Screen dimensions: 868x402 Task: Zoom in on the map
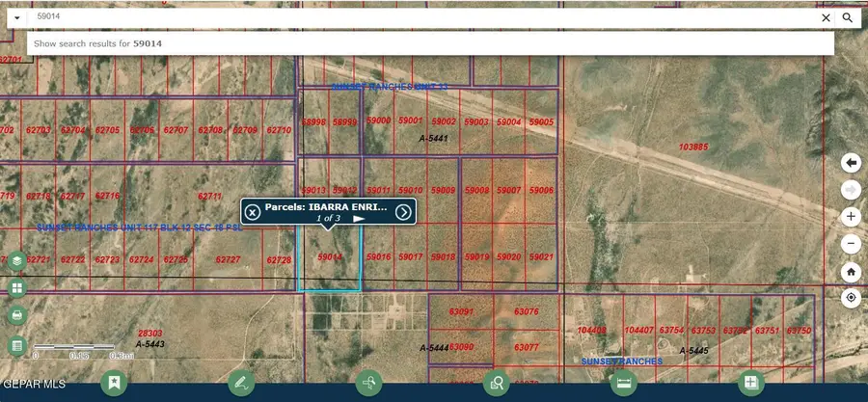click(x=851, y=217)
